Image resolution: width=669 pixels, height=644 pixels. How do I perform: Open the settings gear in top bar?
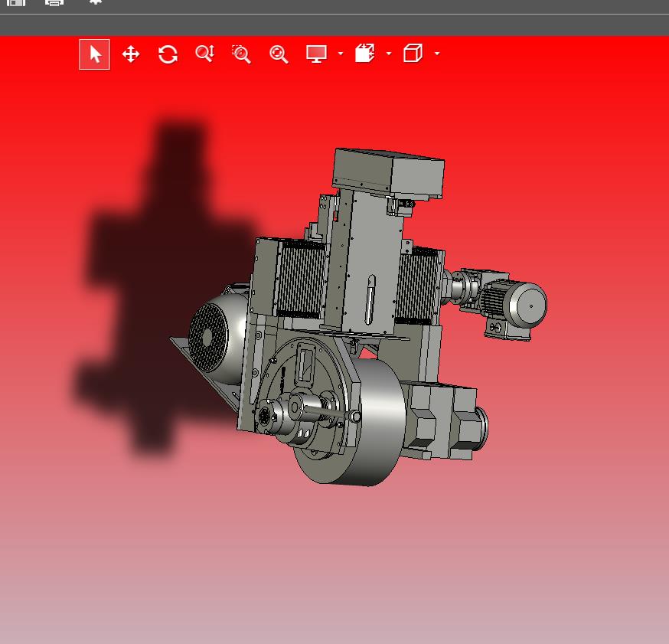[96, 2]
